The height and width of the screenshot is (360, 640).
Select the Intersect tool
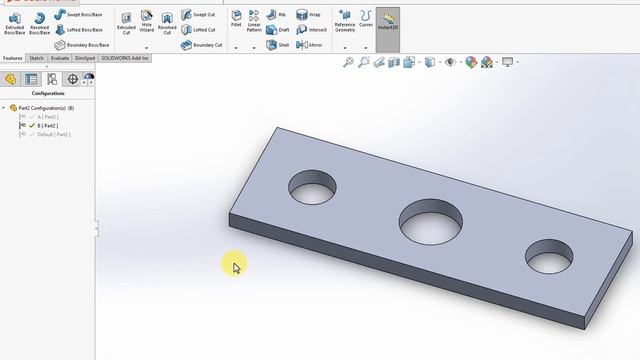[x=311, y=30]
